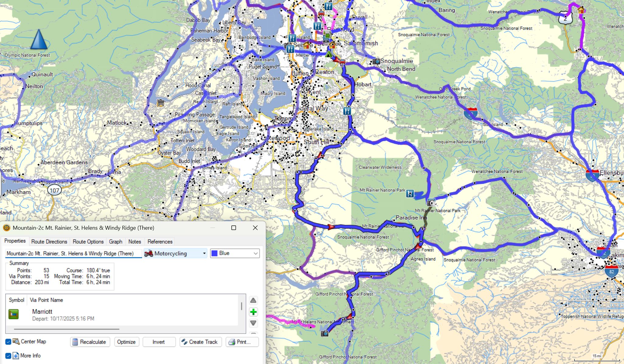Click the route name text field
The height and width of the screenshot is (364, 624).
[x=73, y=253]
